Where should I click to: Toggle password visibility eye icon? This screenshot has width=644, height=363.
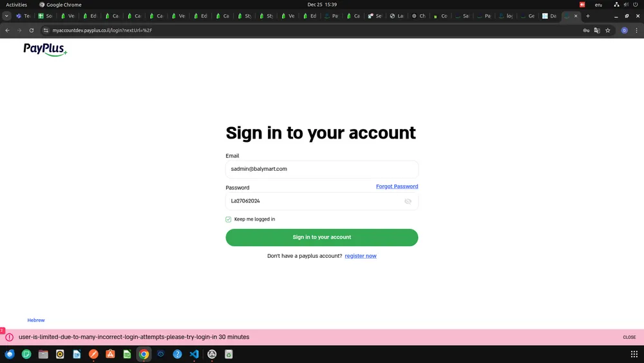tap(408, 201)
